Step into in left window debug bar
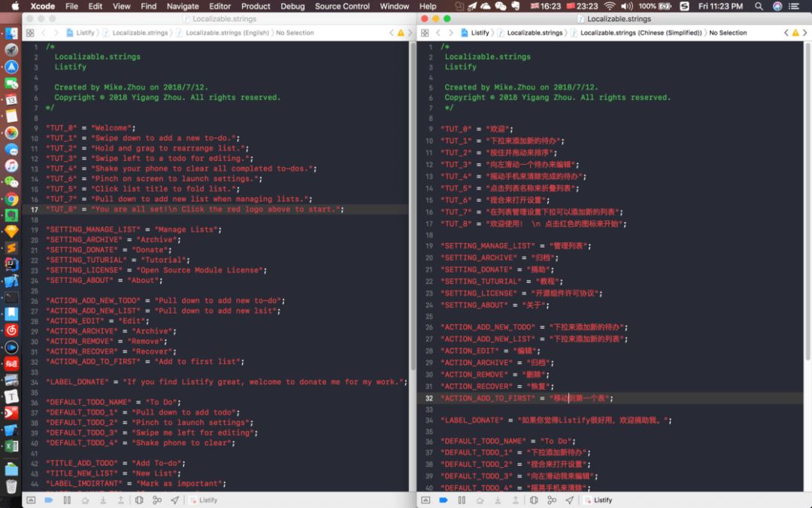The width and height of the screenshot is (812, 508). tap(103, 500)
